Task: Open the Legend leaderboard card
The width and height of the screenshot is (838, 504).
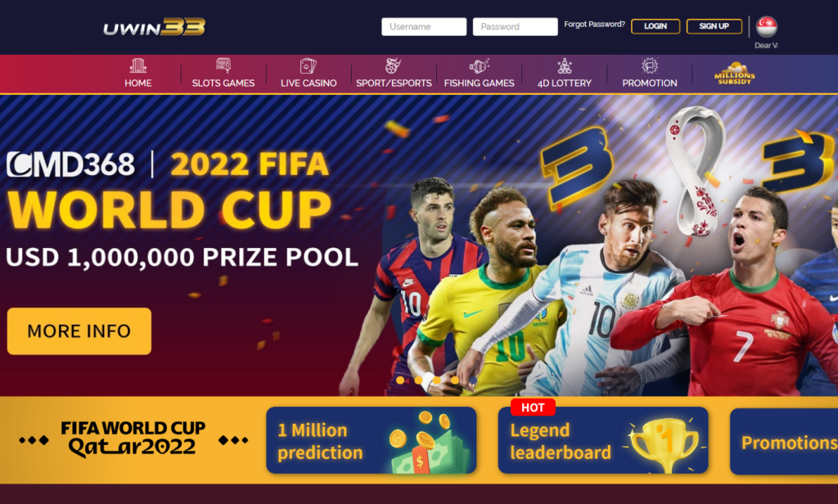Action: click(603, 440)
